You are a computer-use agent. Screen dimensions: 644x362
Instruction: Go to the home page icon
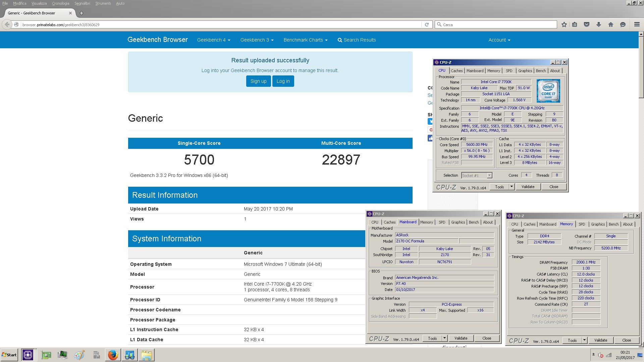611,24
